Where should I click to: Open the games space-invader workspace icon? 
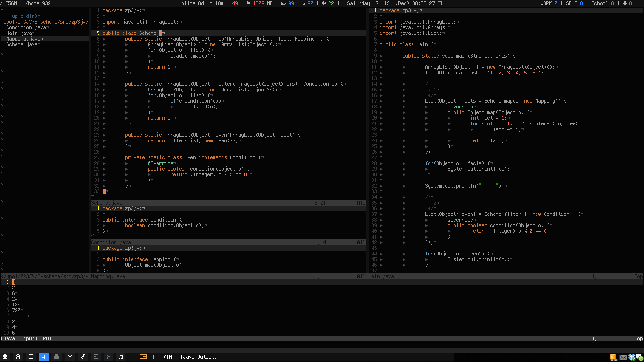pos(108,357)
